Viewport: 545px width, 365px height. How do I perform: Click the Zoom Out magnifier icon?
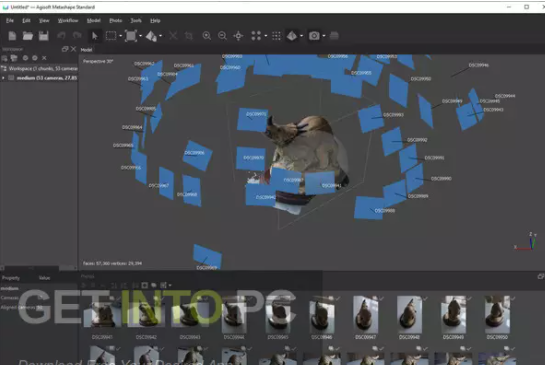(x=222, y=36)
